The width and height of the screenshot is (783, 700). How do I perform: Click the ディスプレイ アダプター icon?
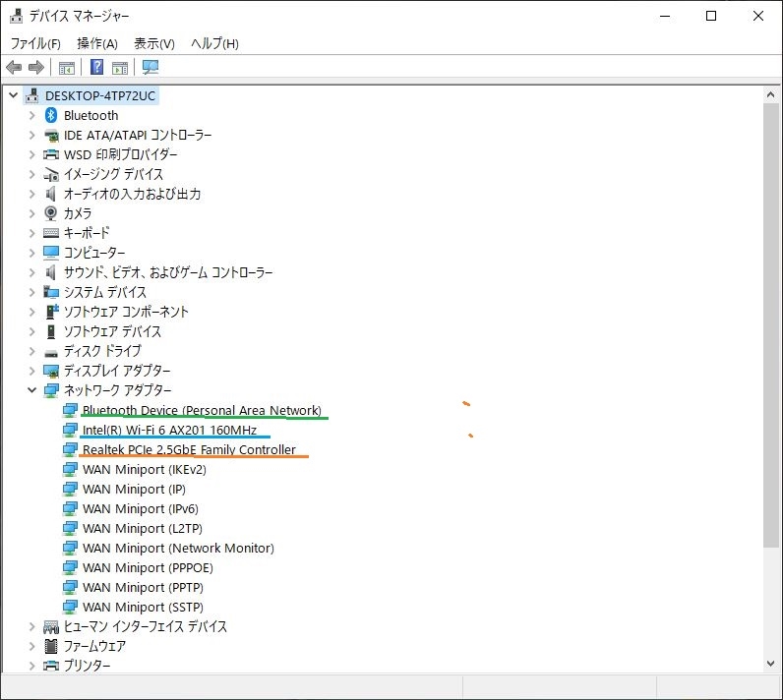click(50, 371)
